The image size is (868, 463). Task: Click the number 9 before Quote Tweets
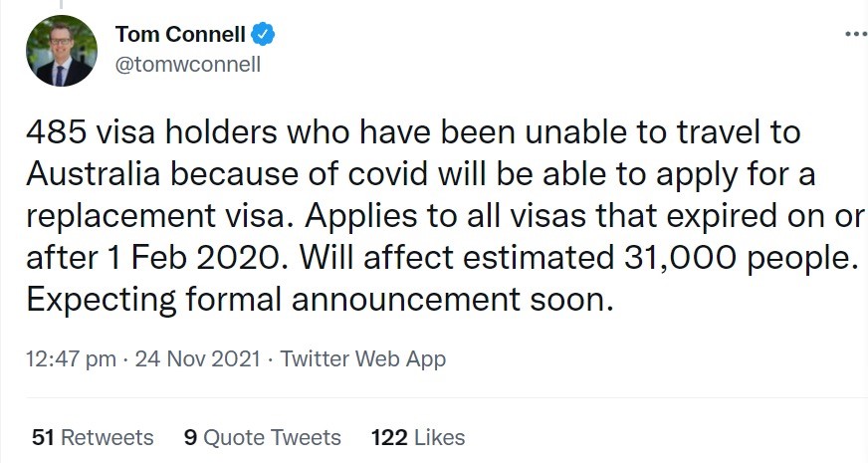(190, 437)
